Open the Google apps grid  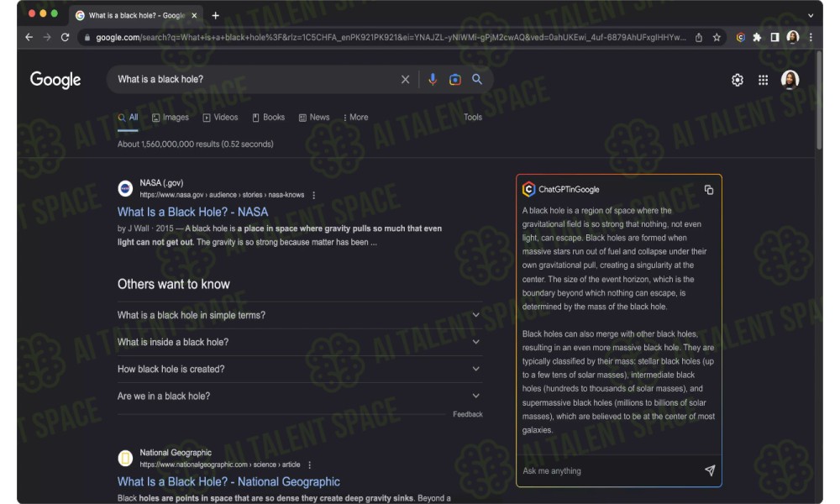click(x=763, y=80)
